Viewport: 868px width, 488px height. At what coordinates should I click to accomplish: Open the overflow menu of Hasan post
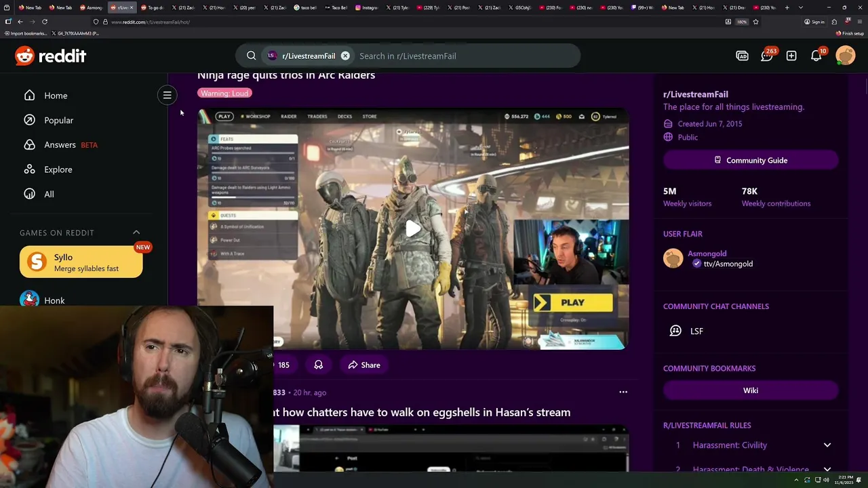point(623,392)
